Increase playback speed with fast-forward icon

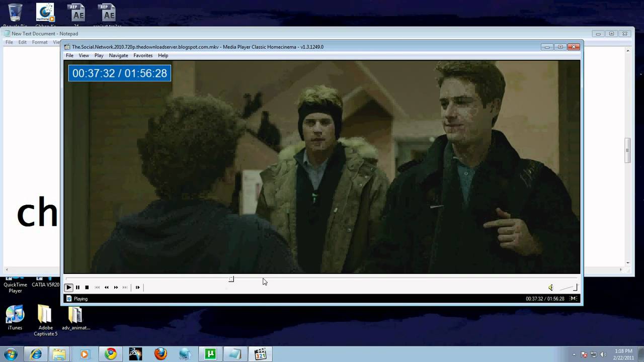pos(116,288)
